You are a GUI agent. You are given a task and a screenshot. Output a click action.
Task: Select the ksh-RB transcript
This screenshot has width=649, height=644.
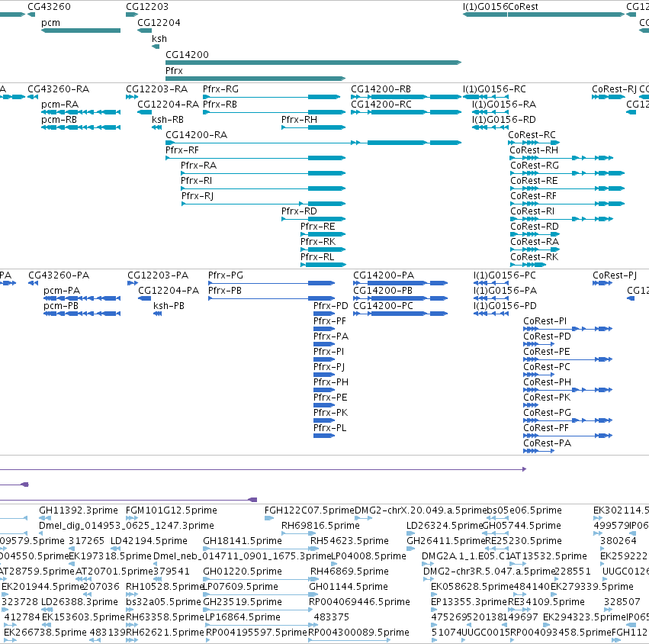coord(168,120)
